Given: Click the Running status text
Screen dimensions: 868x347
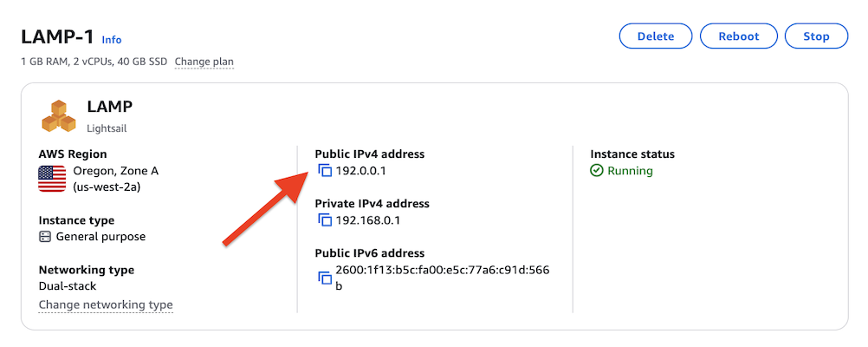Looking at the screenshot, I should coord(630,171).
